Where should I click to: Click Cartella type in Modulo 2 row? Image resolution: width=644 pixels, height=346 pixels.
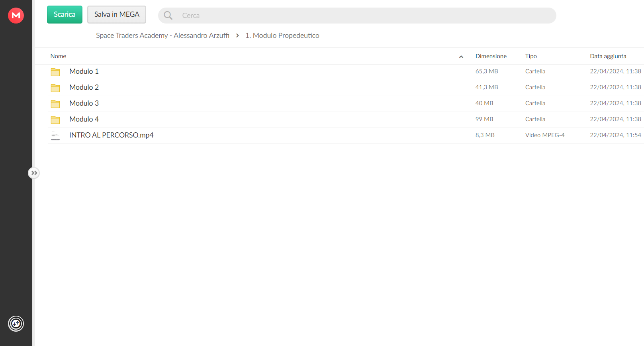pos(535,87)
